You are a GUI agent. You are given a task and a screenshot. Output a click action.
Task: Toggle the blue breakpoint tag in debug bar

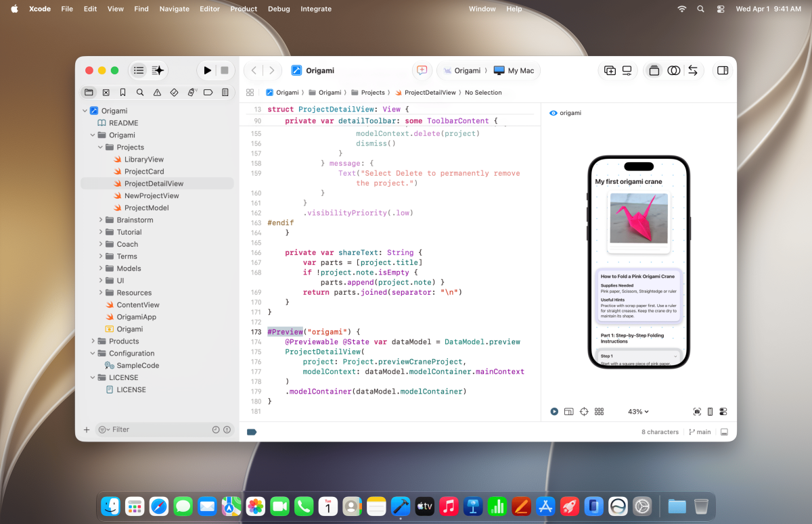(252, 432)
